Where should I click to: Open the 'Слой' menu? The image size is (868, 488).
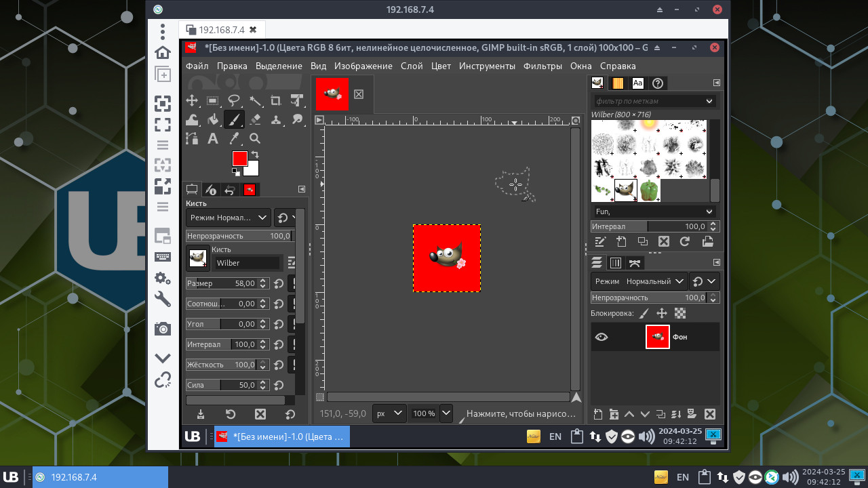coord(412,66)
